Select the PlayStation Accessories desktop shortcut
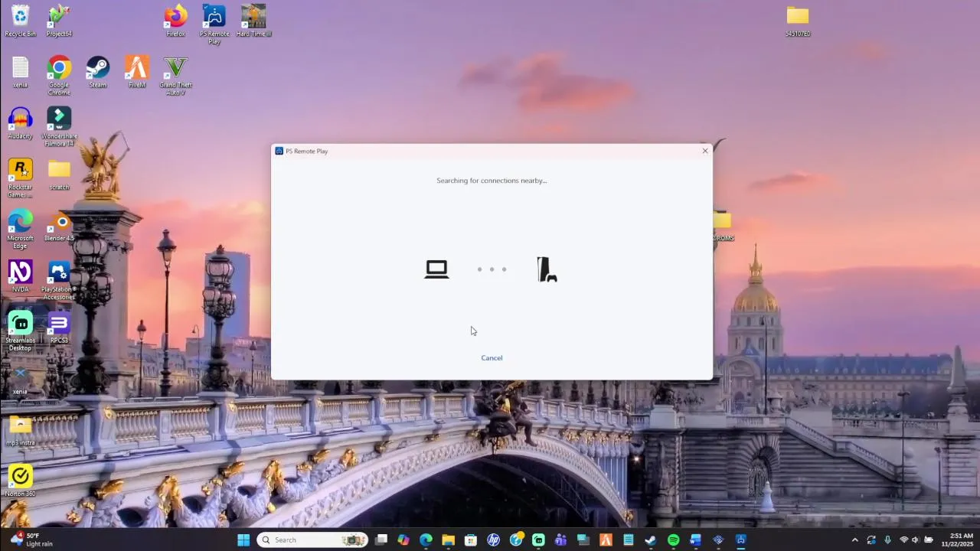980x551 pixels. click(x=59, y=281)
